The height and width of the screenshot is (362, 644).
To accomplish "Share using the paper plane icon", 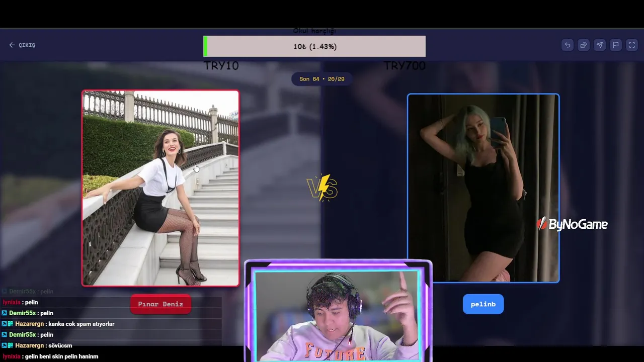I will point(600,45).
